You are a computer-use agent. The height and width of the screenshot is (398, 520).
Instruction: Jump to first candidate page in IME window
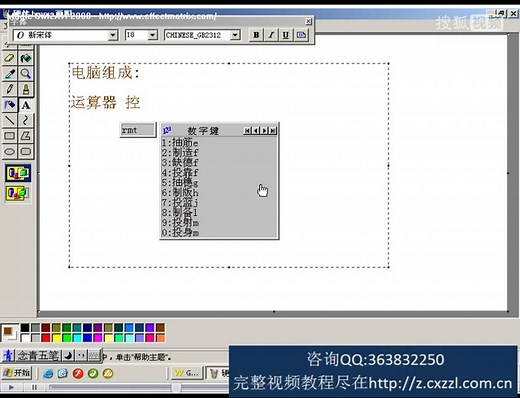pos(247,130)
